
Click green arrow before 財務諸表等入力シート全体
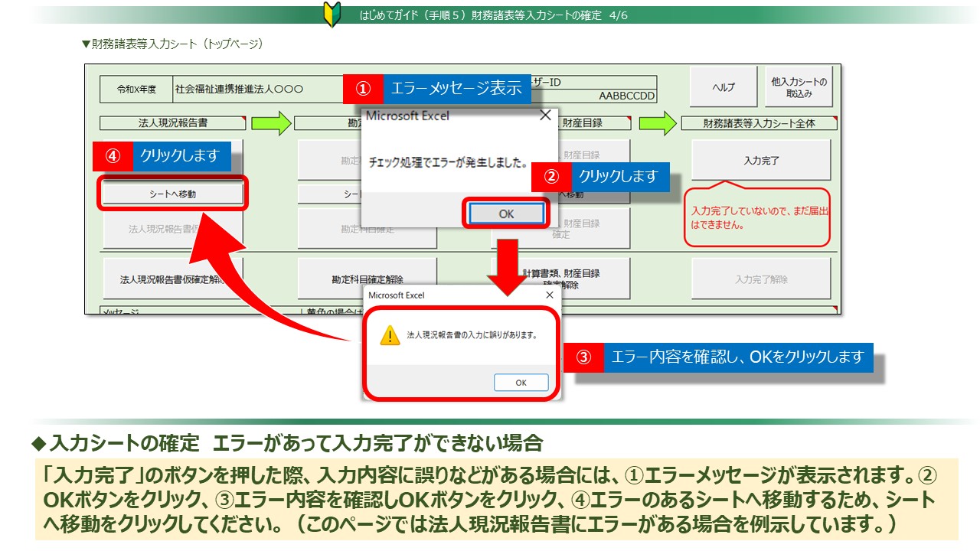click(x=658, y=122)
